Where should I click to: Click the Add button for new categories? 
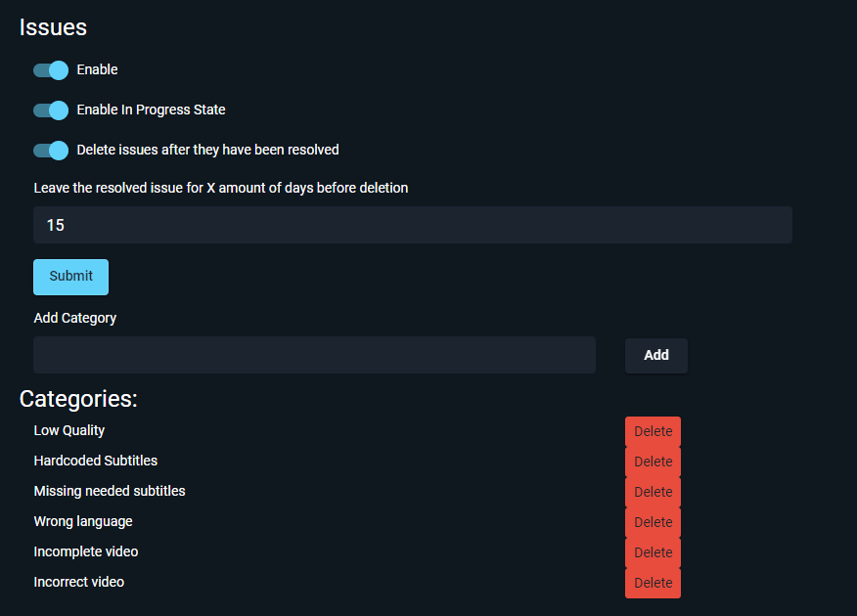[x=655, y=355]
